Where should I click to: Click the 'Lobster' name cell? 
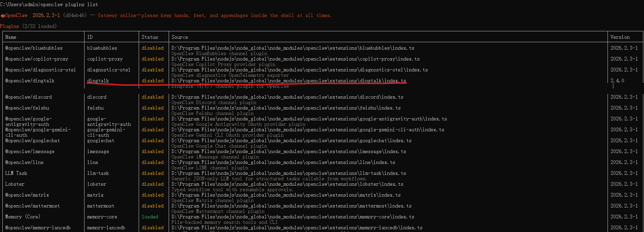click(15, 184)
